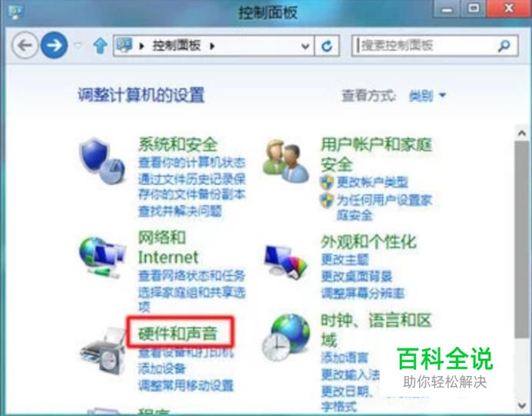Open the Hardware and Sound printer icon

(x=103, y=351)
